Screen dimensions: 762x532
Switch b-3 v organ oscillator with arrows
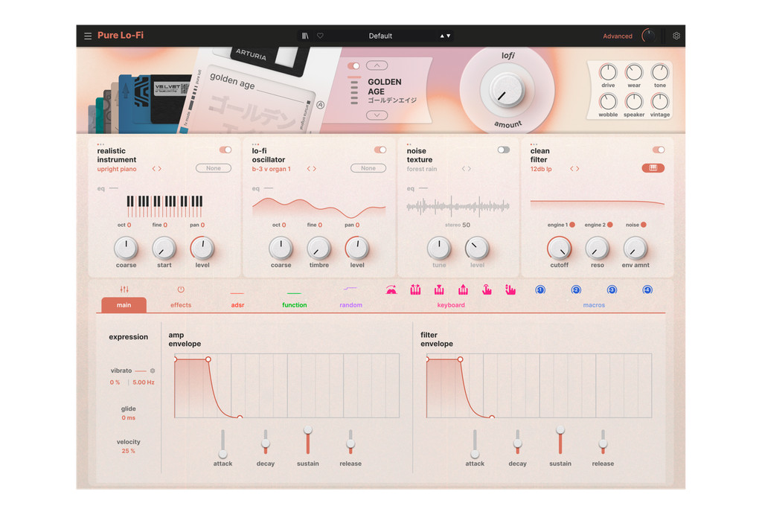[312, 169]
